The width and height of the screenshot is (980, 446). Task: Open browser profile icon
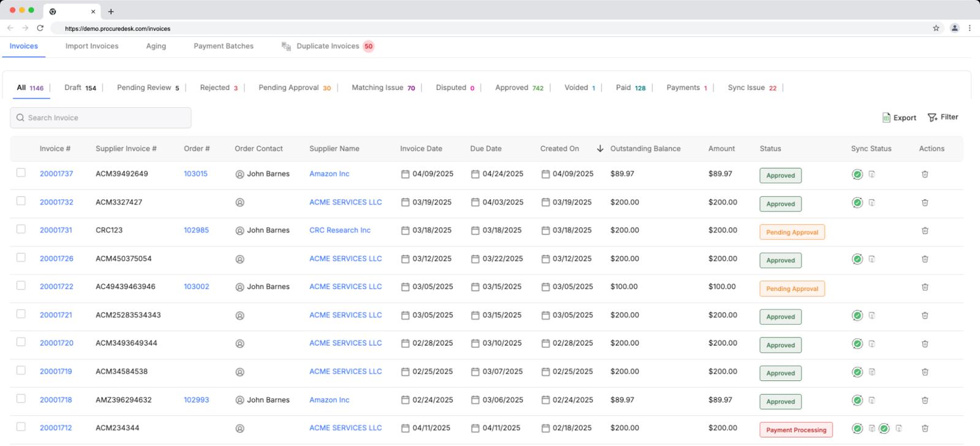coord(954,28)
